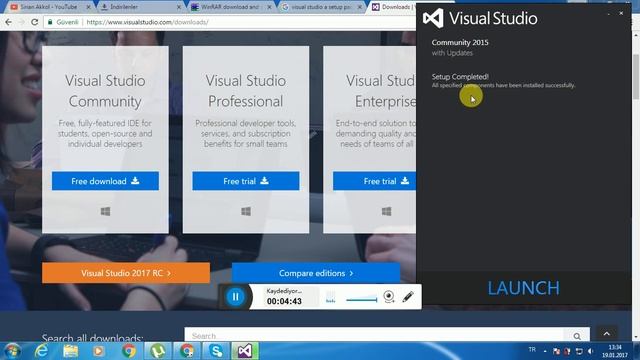The width and height of the screenshot is (640, 360).
Task: Click the recorder audio level meter
Action: [x=331, y=297]
